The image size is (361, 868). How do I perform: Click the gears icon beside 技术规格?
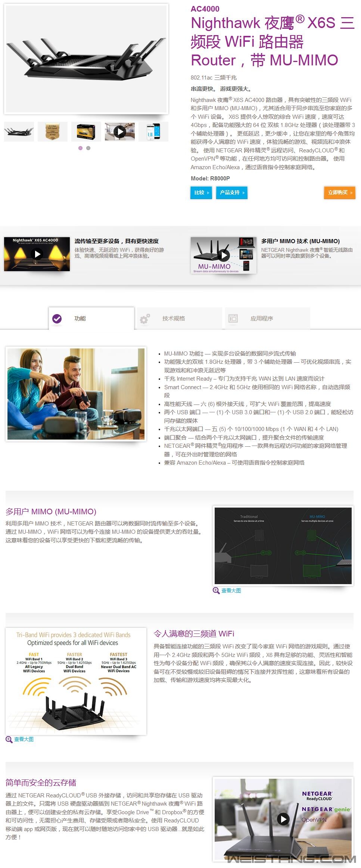pos(145,319)
